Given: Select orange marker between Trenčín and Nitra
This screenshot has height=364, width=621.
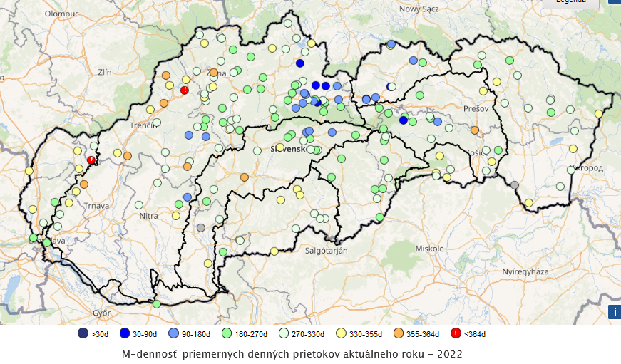Looking at the screenshot, I should (x=188, y=167).
